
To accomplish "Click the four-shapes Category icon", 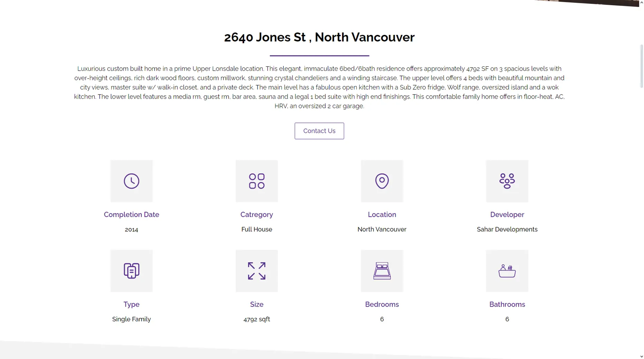I will click(257, 181).
